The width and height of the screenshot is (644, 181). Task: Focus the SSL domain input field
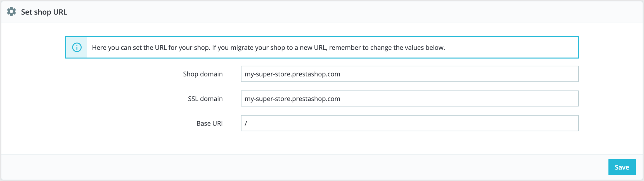409,99
